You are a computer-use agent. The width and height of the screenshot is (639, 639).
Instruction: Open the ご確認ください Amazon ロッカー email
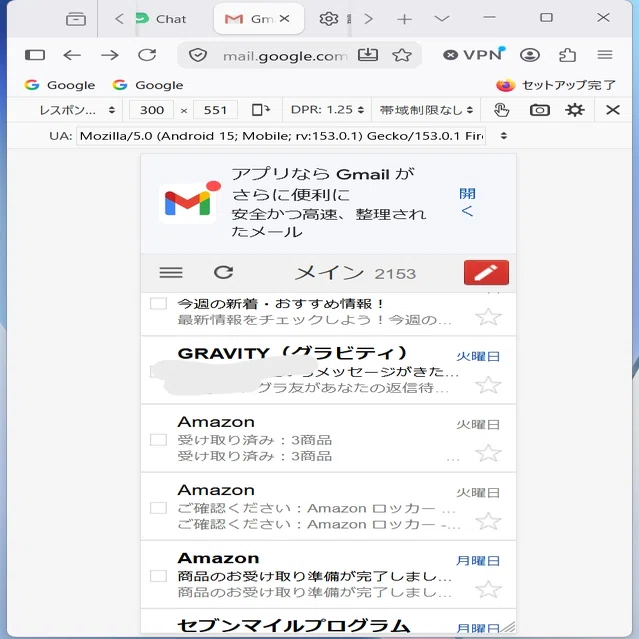328,507
